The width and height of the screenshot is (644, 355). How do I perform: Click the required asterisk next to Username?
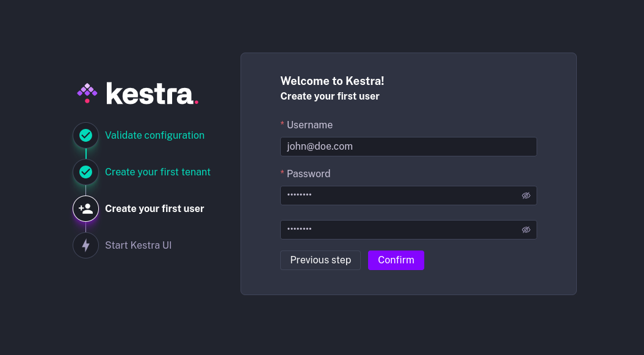pos(282,124)
